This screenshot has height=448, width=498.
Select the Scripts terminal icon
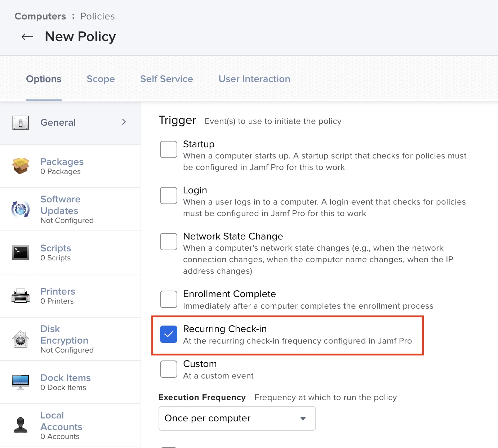[21, 252]
